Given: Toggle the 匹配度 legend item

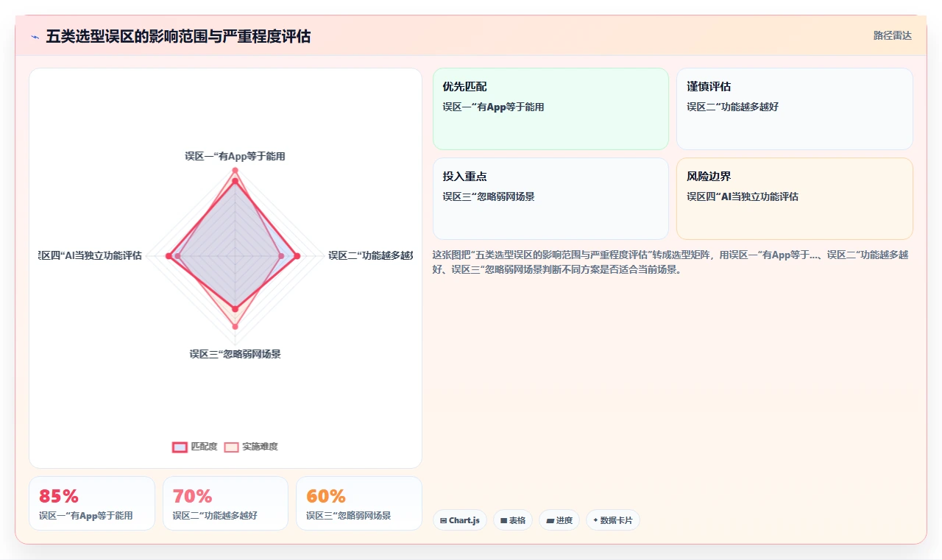Looking at the screenshot, I should (x=195, y=447).
